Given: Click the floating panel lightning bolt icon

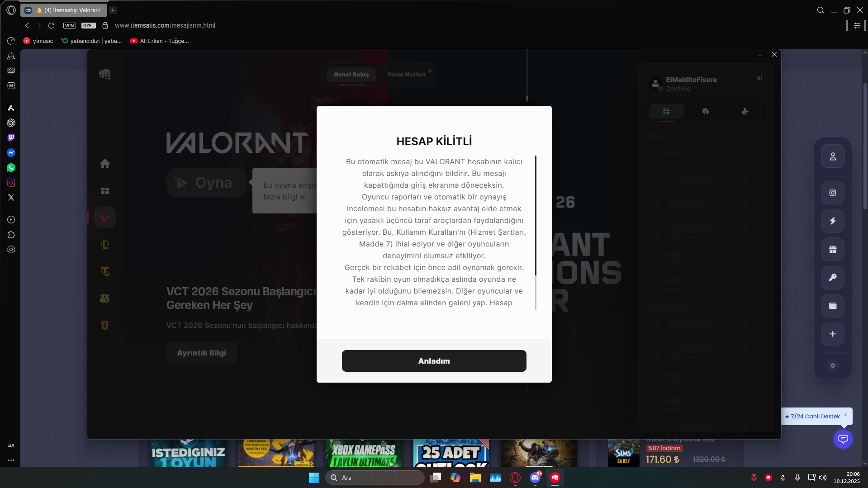Looking at the screenshot, I should click(833, 221).
